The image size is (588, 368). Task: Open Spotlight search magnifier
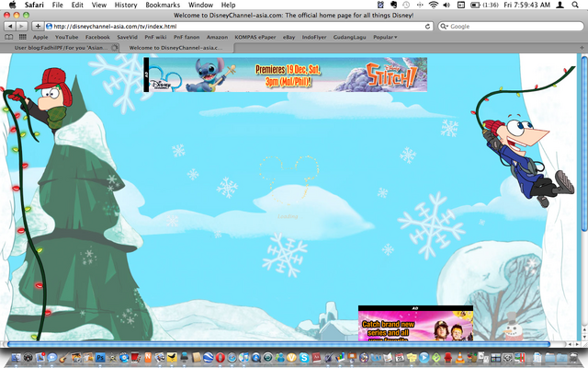click(575, 5)
